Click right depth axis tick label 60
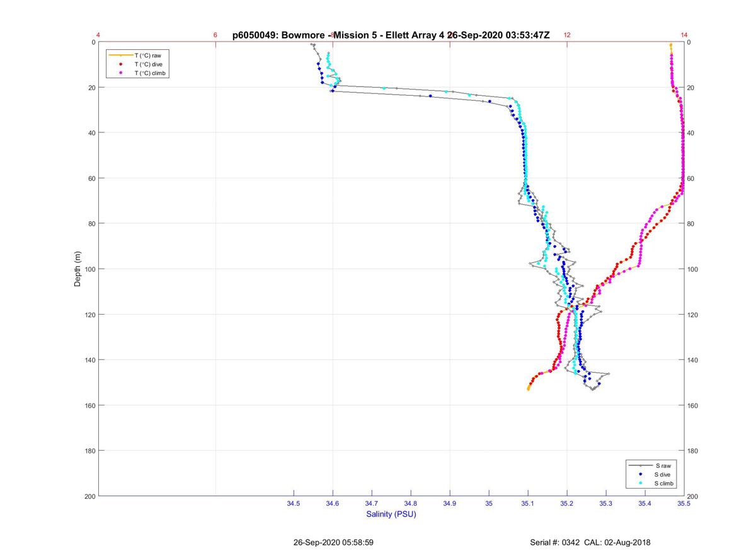Screen dimensions: 756x558 [691, 178]
